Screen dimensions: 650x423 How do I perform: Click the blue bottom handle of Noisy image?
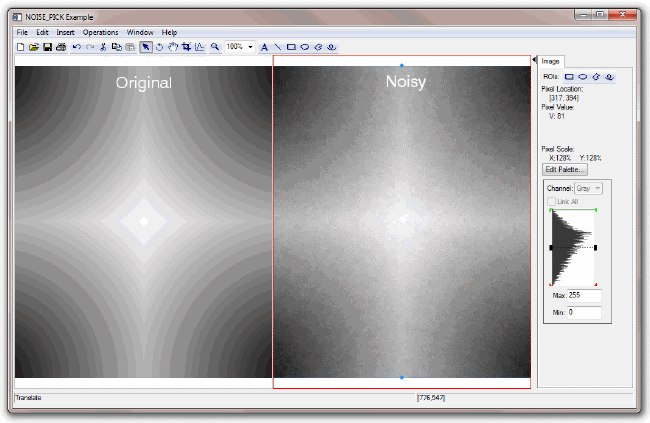[402, 377]
